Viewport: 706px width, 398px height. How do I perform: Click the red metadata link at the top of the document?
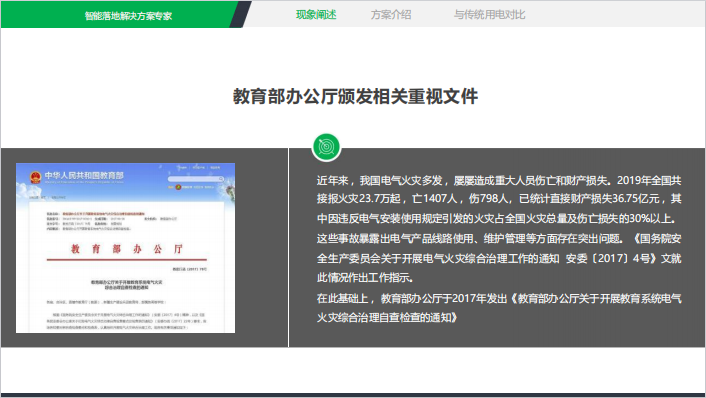point(103,213)
